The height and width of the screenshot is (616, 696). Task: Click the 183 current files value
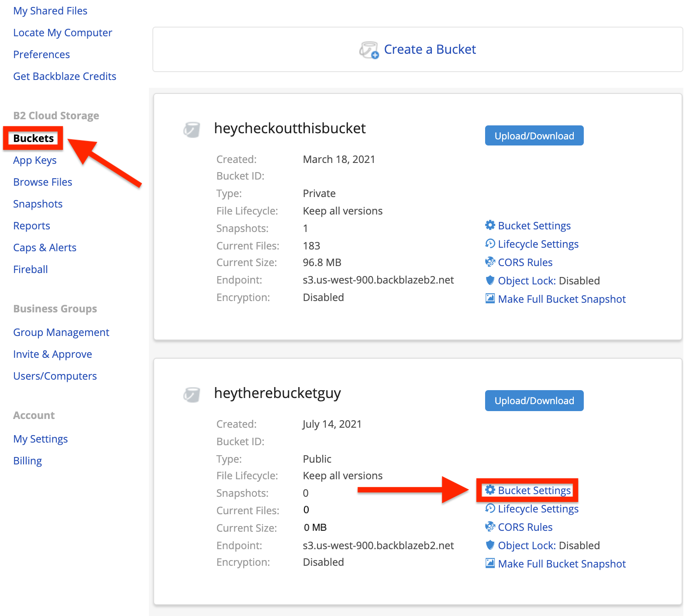pyautogui.click(x=311, y=246)
